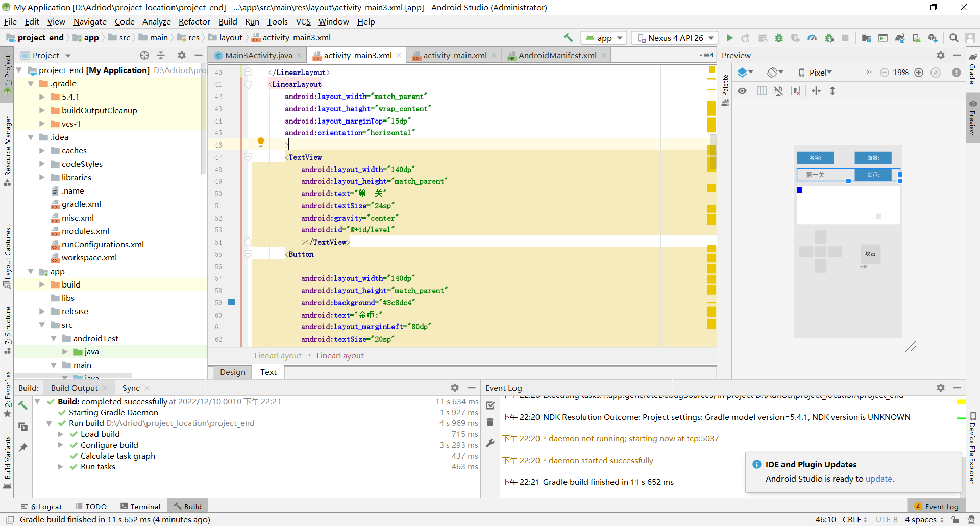The width and height of the screenshot is (980, 526).
Task: Zoom out in Preview with minus icon
Action: (x=885, y=73)
